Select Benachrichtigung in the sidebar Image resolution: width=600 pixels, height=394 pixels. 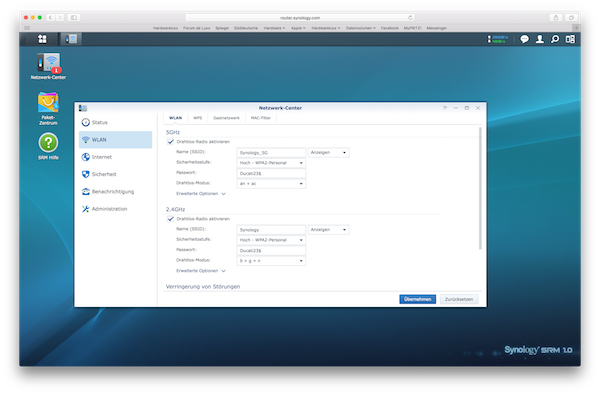(115, 192)
